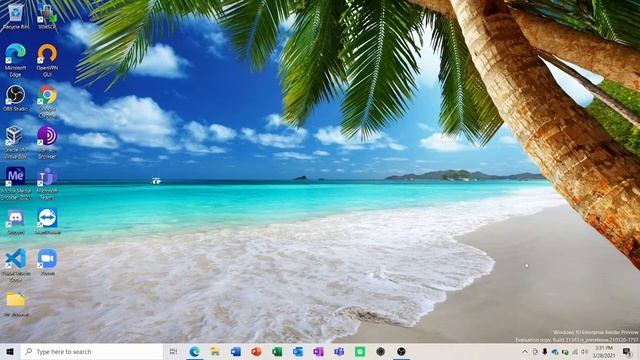Open the clock and calendar flyout
This screenshot has width=640, height=360.
coord(604,351)
